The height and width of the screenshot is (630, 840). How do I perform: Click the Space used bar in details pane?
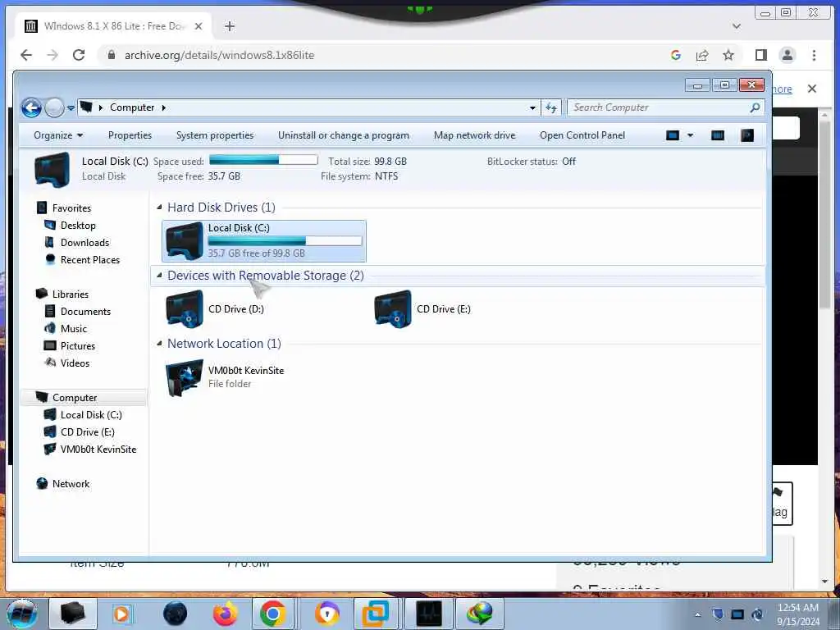pos(263,160)
